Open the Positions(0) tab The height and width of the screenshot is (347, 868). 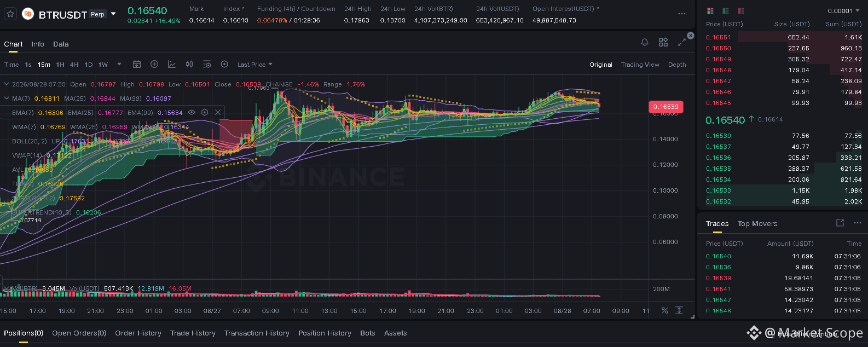[24, 333]
